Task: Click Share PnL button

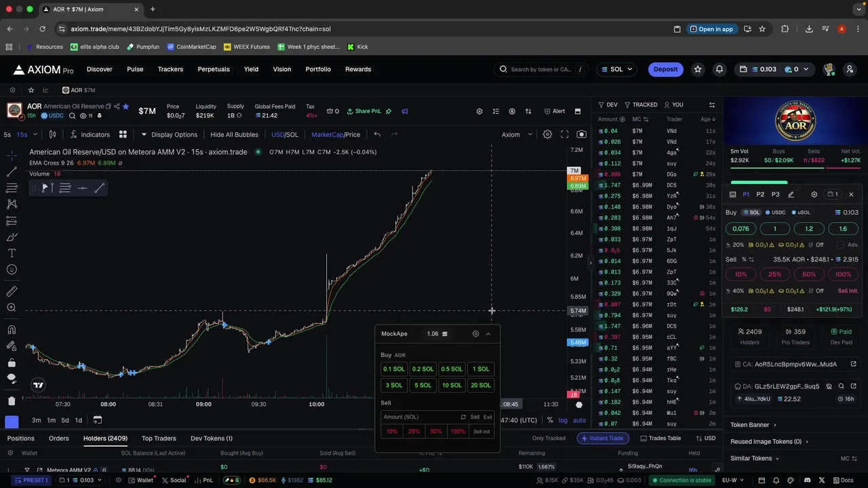Action: 364,111
